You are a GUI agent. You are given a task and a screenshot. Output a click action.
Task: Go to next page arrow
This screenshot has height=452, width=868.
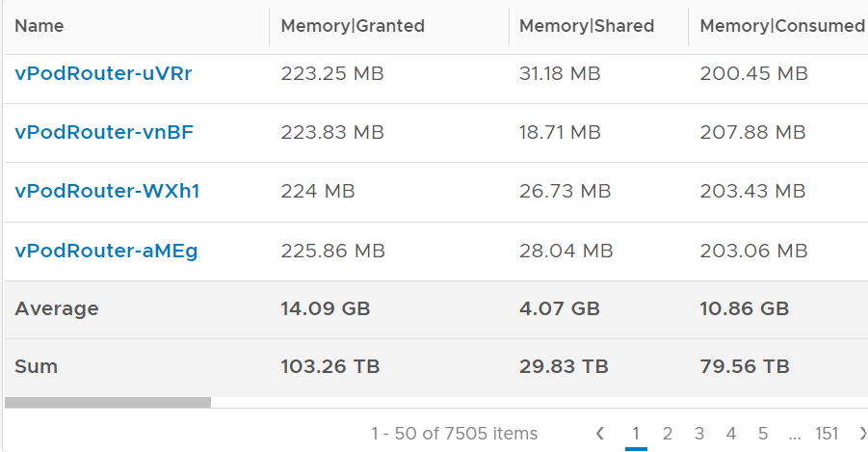862,433
